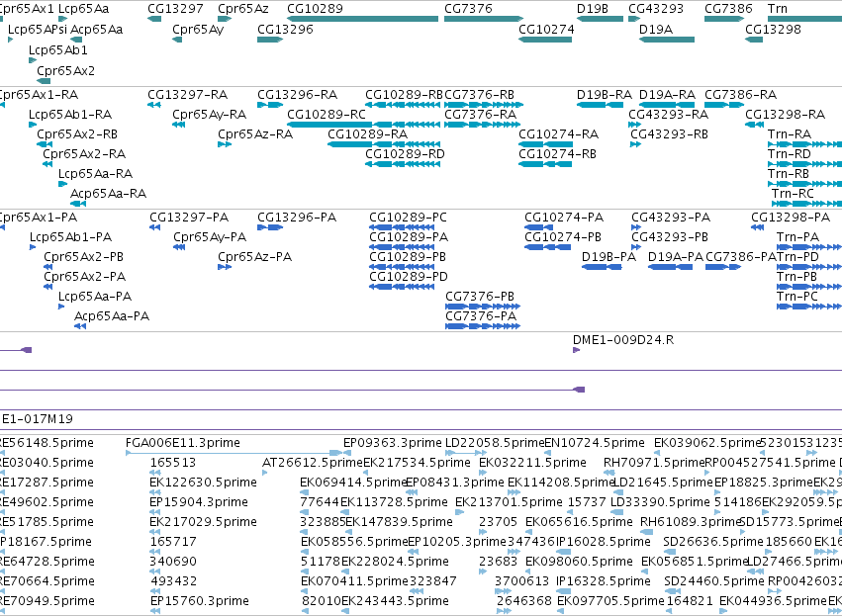Image resolution: width=842 pixels, height=616 pixels.
Task: Select the D19B-RA transcript label
Action: pos(605,95)
